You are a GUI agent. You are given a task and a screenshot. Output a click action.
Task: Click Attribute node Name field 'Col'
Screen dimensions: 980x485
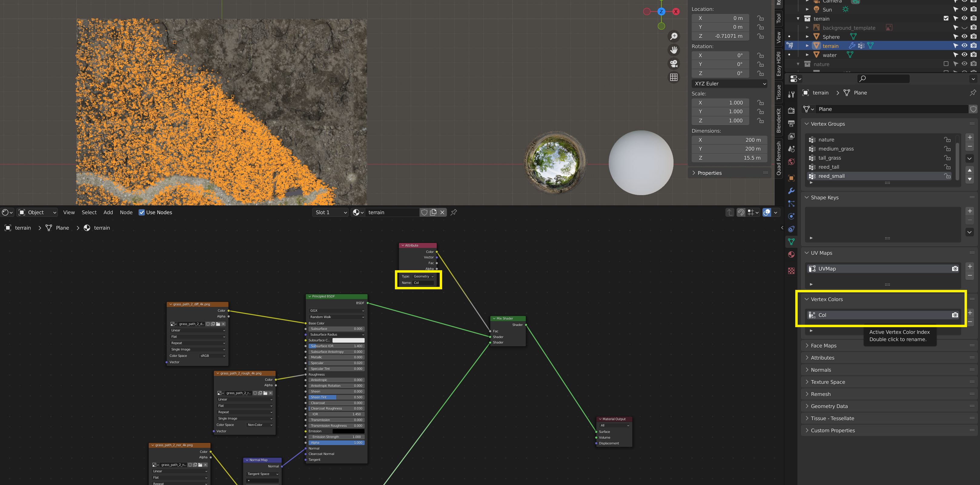coord(423,282)
